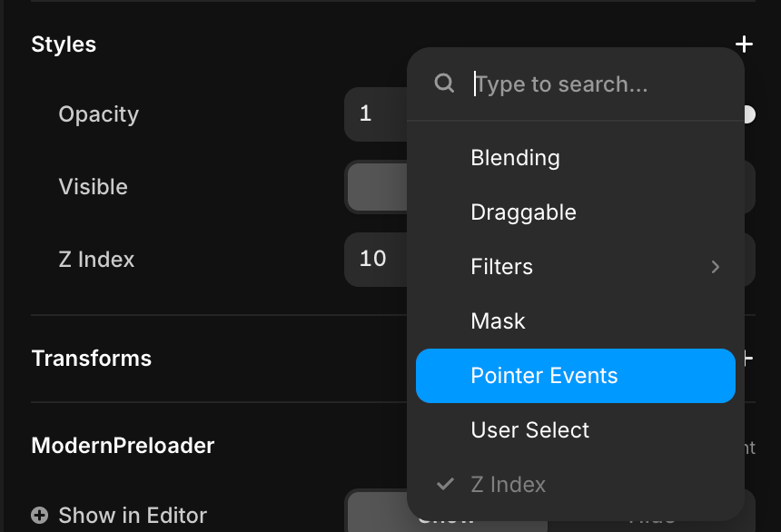This screenshot has width=781, height=532.
Task: Click the Z Index value field showing 10
Action: pos(374,260)
